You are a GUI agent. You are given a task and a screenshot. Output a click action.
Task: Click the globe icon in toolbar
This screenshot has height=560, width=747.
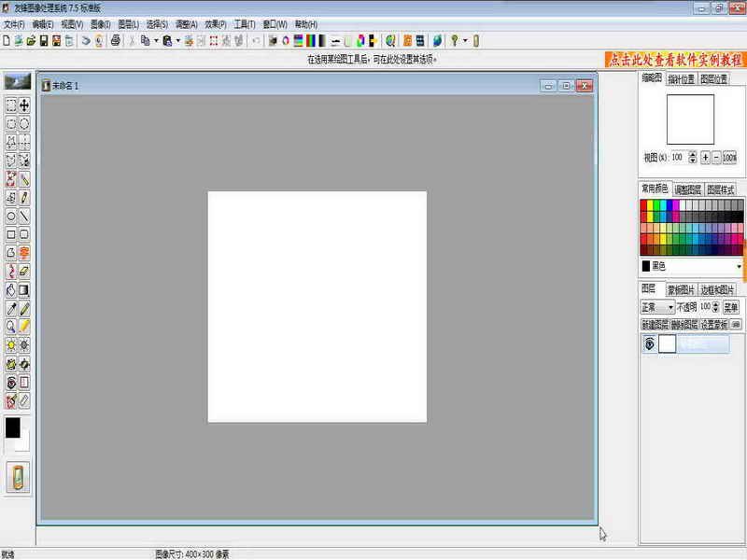coord(437,41)
